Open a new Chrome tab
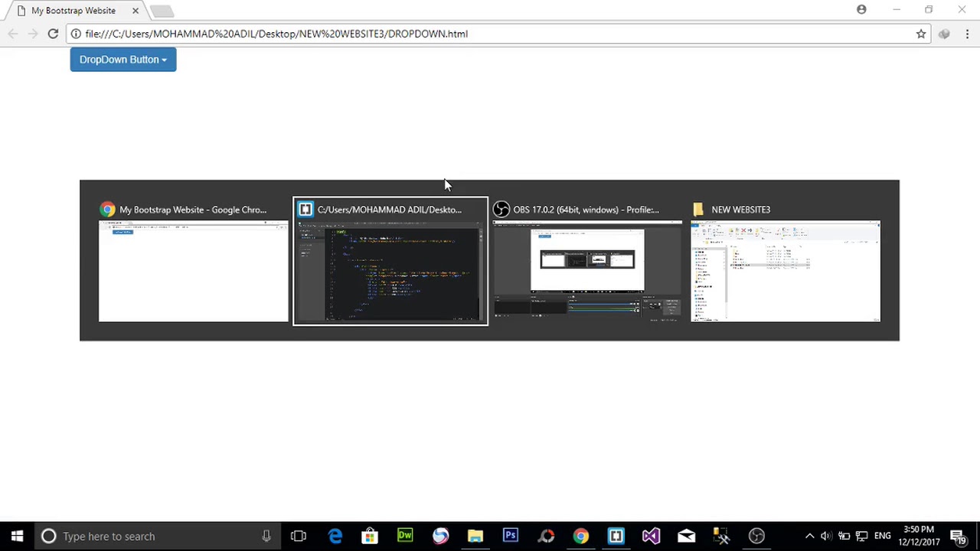The height and width of the screenshot is (551, 980). point(162,11)
